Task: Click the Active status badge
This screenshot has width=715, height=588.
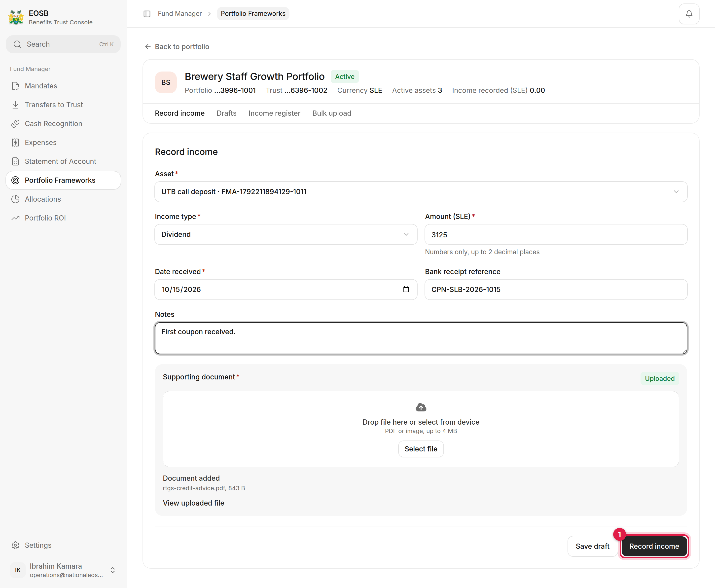Action: [344, 76]
